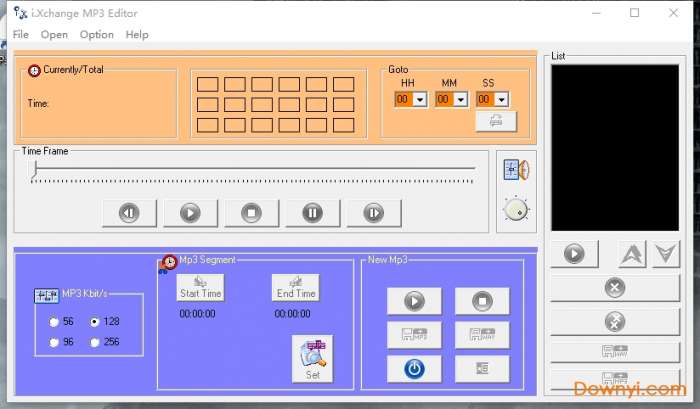Click the round volume knob icon
The image size is (700, 409).
click(x=516, y=209)
